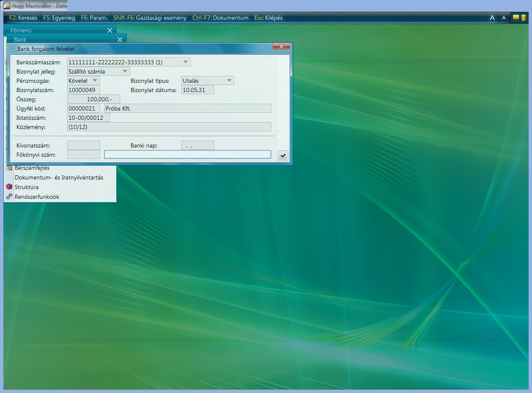The height and width of the screenshot is (393, 532).
Task: Click the large A font size icon
Action: tap(492, 18)
